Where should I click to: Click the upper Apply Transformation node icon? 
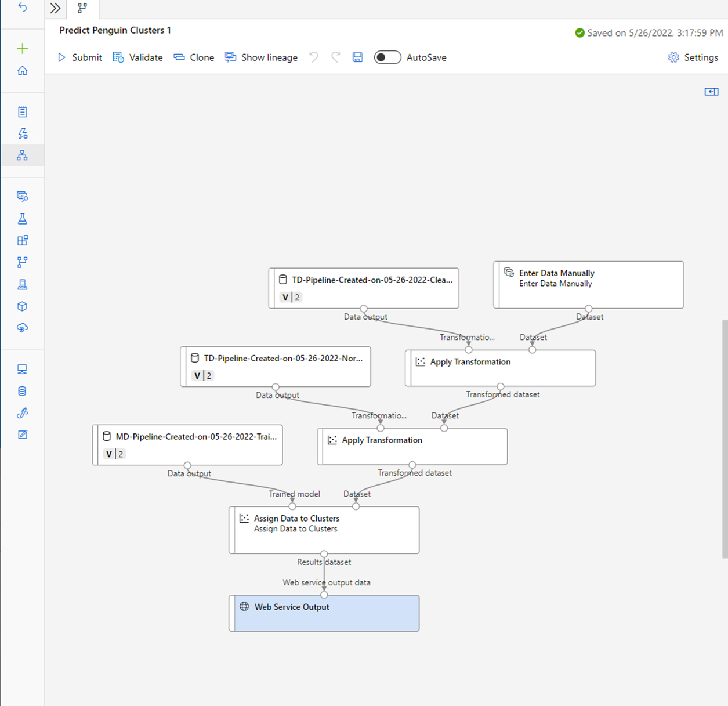click(421, 361)
